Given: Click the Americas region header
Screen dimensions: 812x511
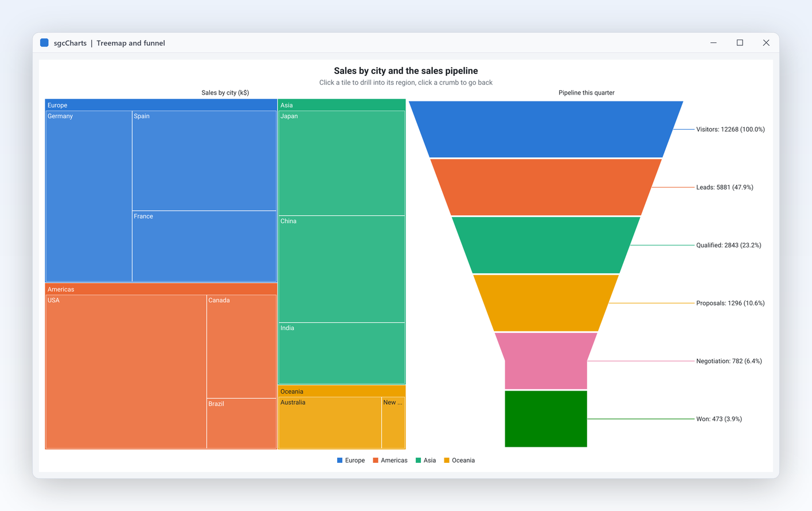Looking at the screenshot, I should [161, 289].
